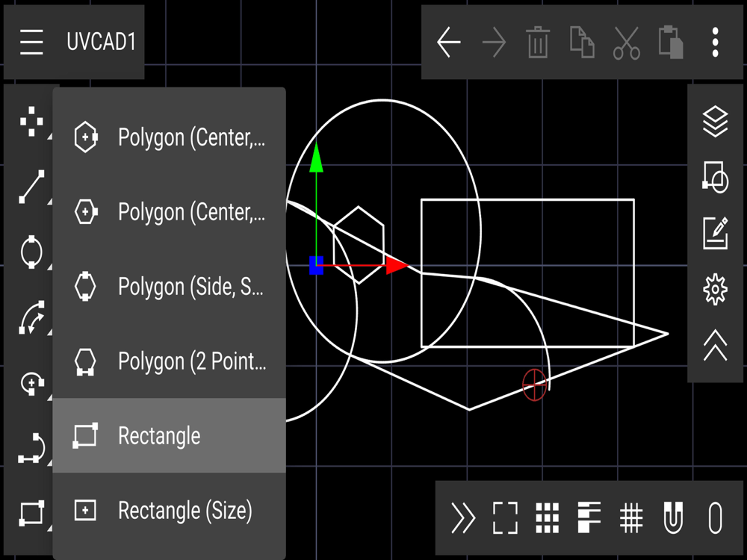This screenshot has width=747, height=560.
Task: Select the Arc tool
Action: tap(31, 317)
